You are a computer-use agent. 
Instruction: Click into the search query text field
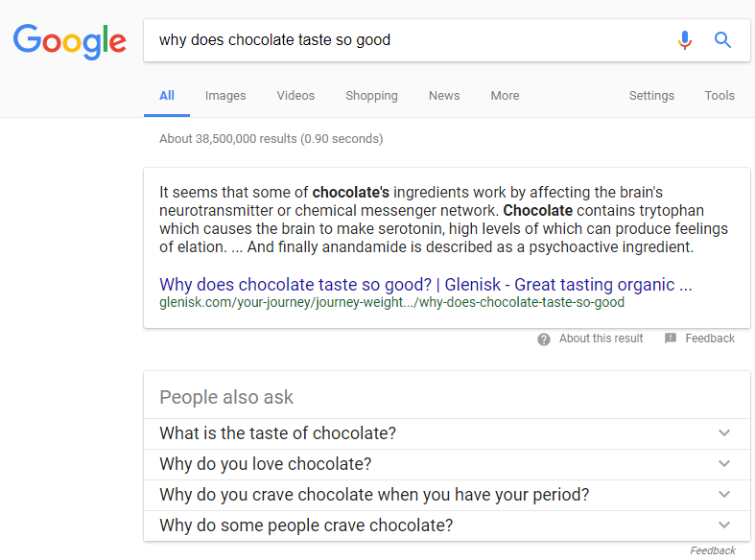point(403,40)
